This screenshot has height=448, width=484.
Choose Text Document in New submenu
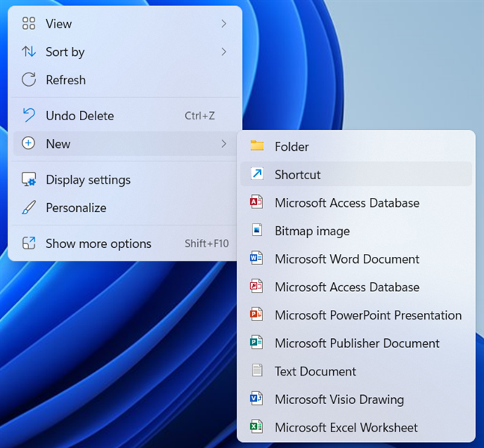pos(356,371)
